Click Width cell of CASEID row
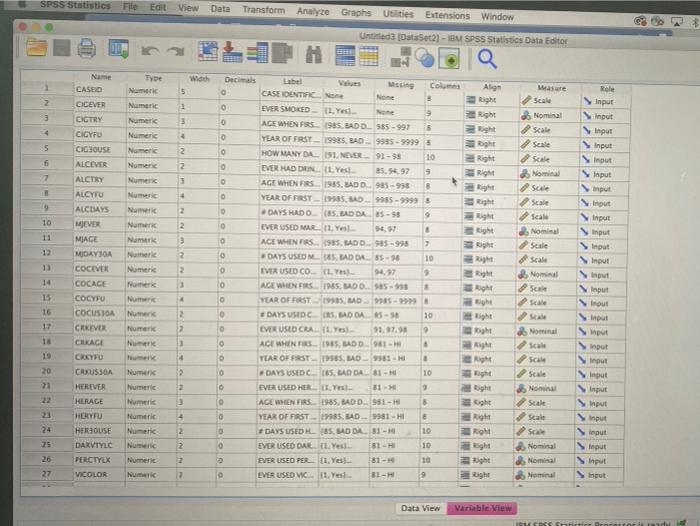Viewport: 700px width, 526px height. coord(199,92)
